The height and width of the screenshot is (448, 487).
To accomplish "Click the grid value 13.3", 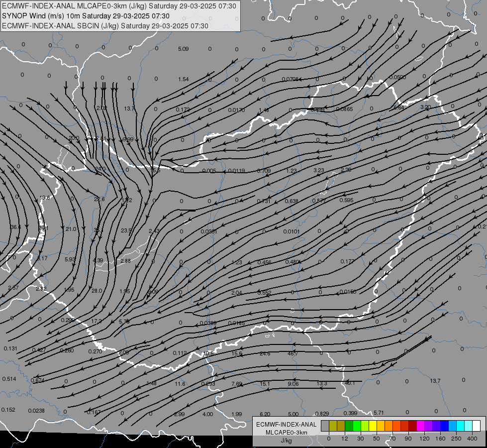I will [x=322, y=383].
